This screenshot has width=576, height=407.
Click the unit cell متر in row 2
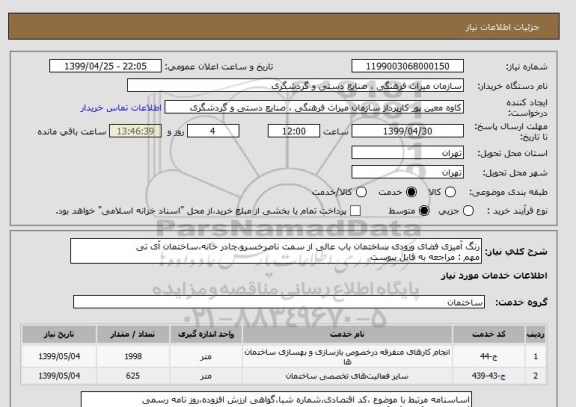click(x=206, y=376)
